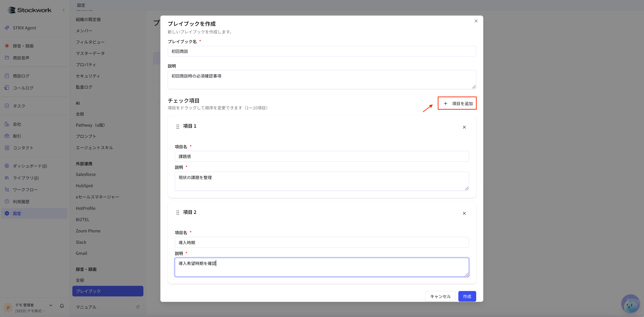Open コンタクト contacts icon
Image resolution: width=644 pixels, height=317 pixels.
point(7,148)
